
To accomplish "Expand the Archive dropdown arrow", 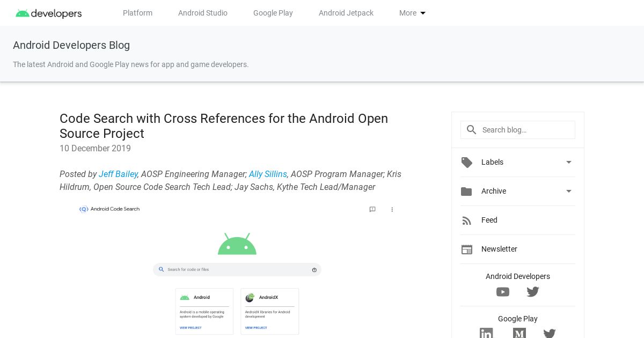I will tap(569, 191).
